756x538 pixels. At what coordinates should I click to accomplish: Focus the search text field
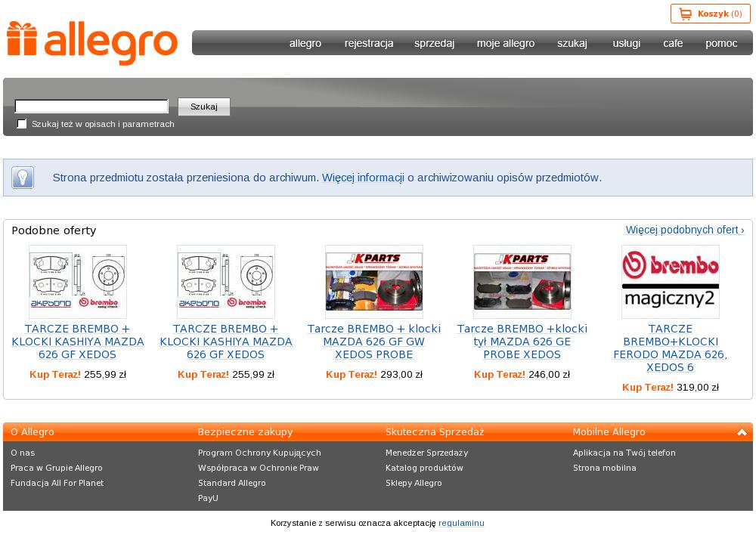[91, 106]
